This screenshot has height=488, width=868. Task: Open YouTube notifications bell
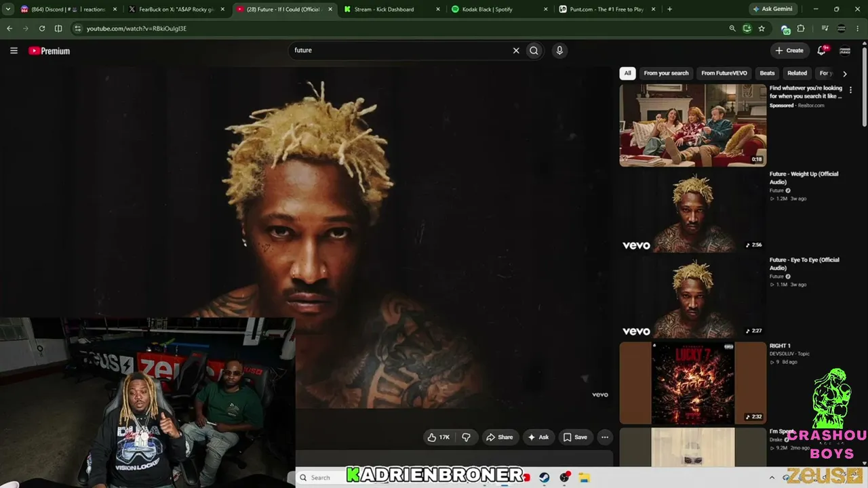pyautogui.click(x=822, y=50)
